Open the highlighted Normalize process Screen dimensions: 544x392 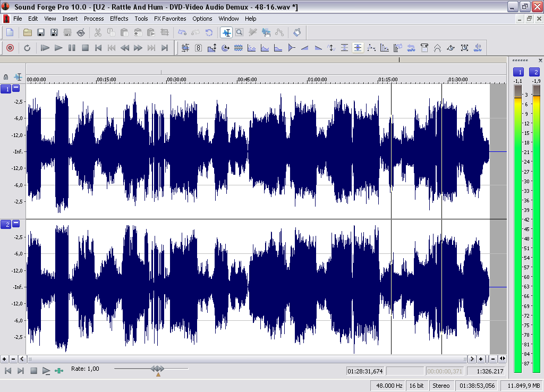pyautogui.click(x=358, y=48)
